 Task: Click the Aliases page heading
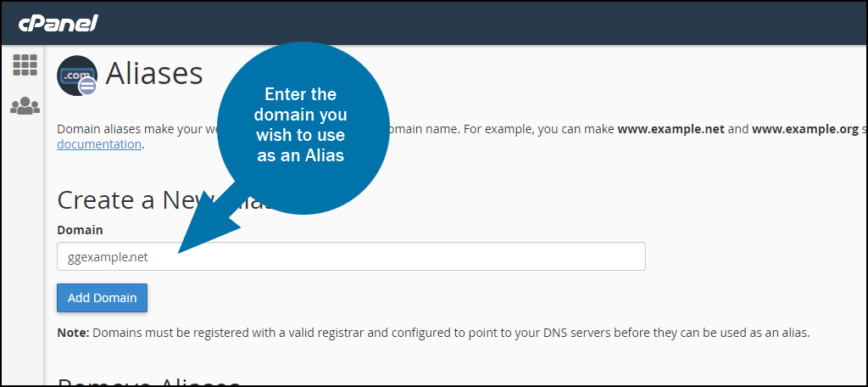click(x=154, y=73)
